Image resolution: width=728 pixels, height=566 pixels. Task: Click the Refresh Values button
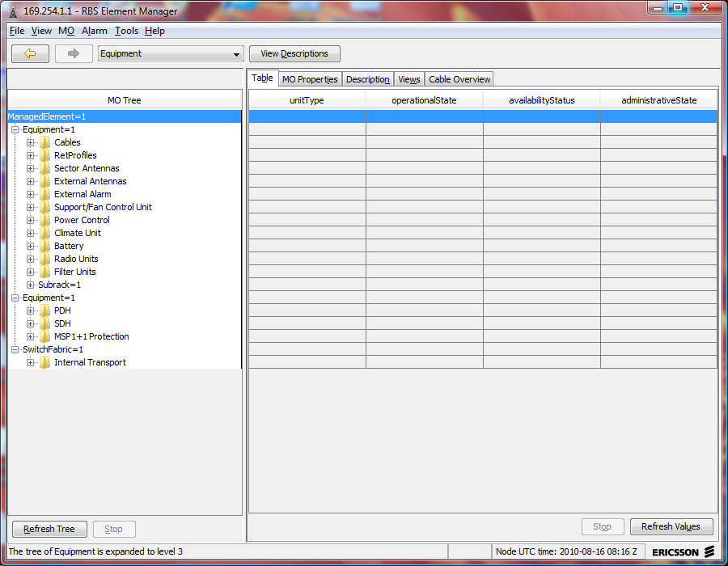point(671,526)
